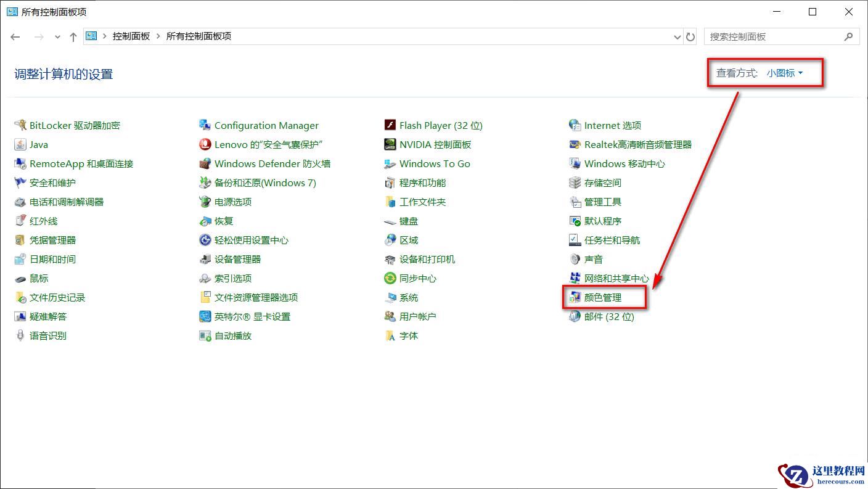Open 用户帐户 settings
The width and height of the screenshot is (868, 489).
pos(419,316)
